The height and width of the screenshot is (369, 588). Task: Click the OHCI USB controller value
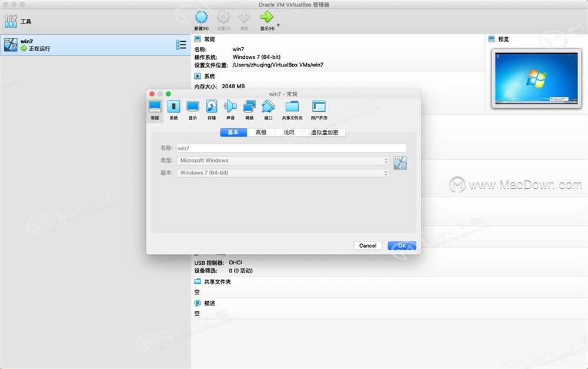(x=236, y=262)
